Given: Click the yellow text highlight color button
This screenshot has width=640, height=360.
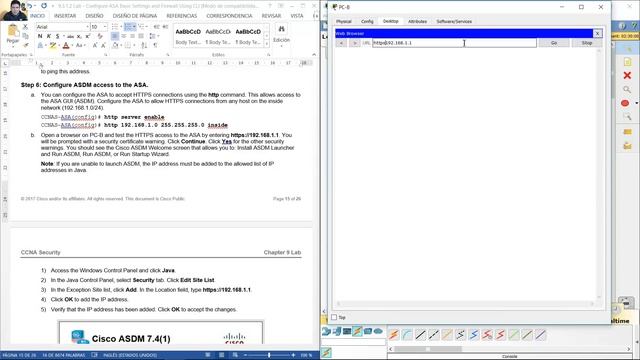Looking at the screenshot, I should pyautogui.click(x=53, y=46).
